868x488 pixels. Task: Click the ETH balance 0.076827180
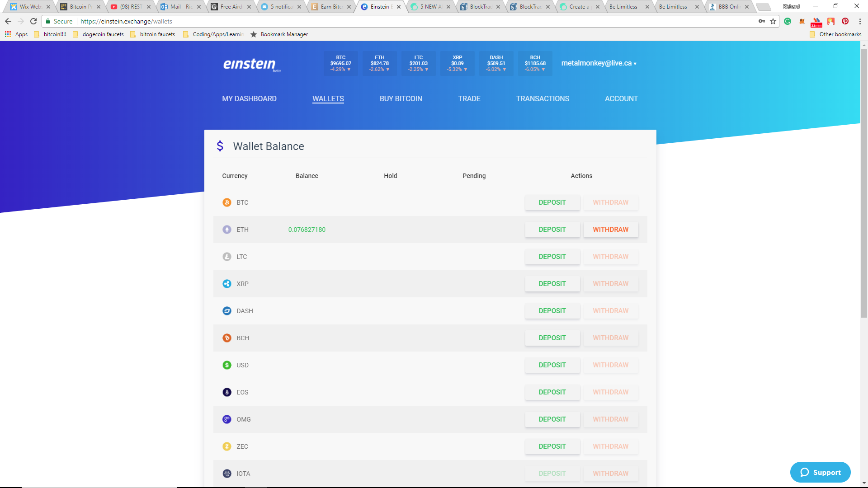[307, 230]
